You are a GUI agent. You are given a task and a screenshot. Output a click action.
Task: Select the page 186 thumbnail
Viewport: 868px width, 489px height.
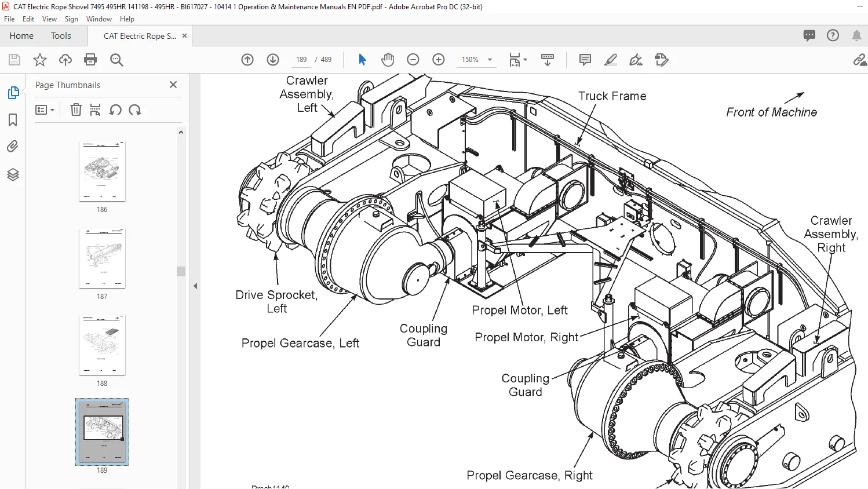click(102, 171)
